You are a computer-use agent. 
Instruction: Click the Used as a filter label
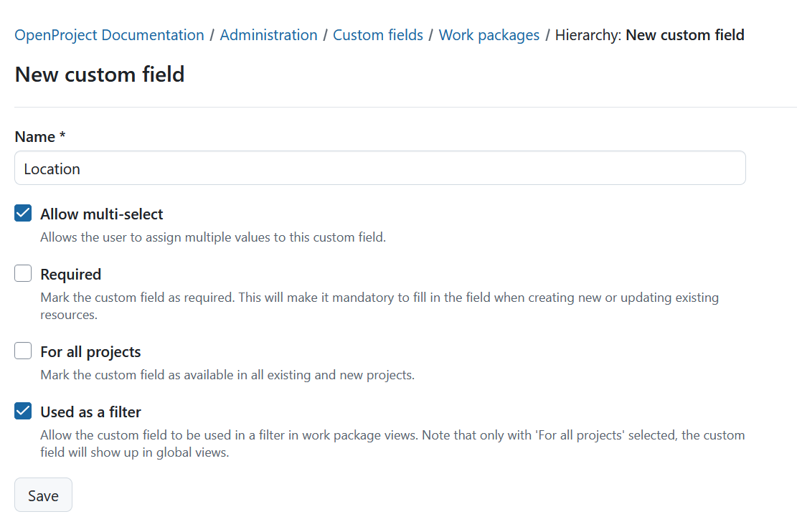click(x=90, y=412)
